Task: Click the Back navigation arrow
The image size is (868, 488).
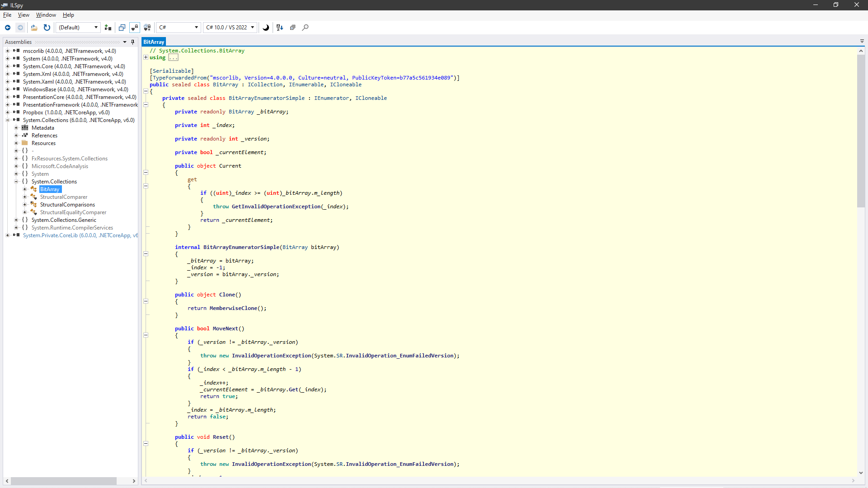Action: tap(8, 28)
